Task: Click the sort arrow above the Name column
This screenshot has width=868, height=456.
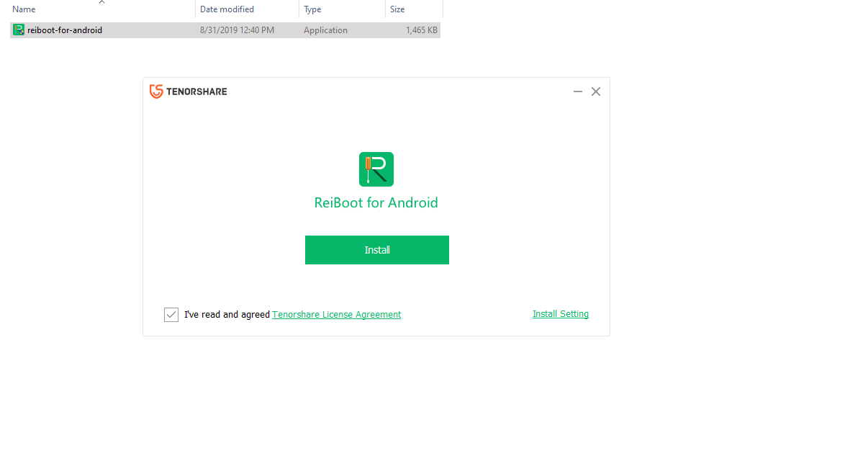Action: (101, 2)
